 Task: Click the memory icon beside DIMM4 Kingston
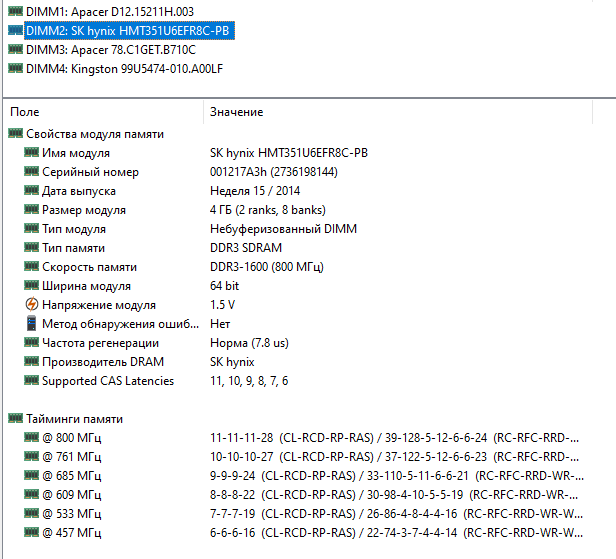tap(15, 68)
